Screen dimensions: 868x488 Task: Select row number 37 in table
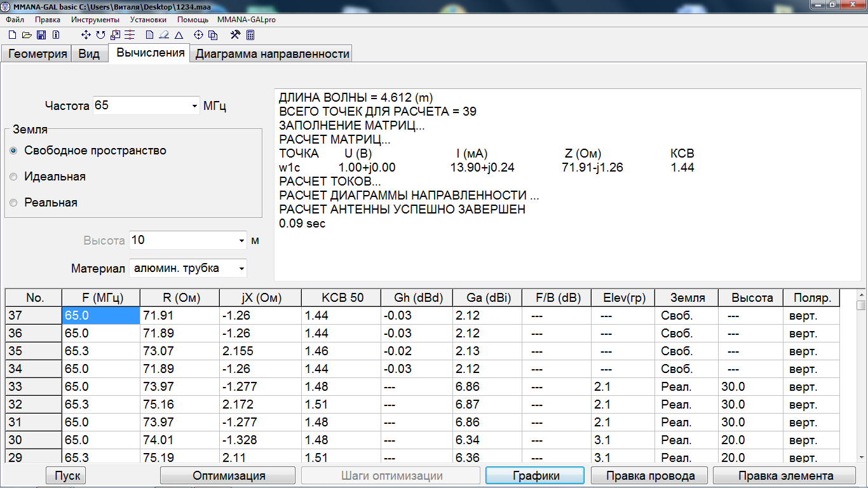33,316
